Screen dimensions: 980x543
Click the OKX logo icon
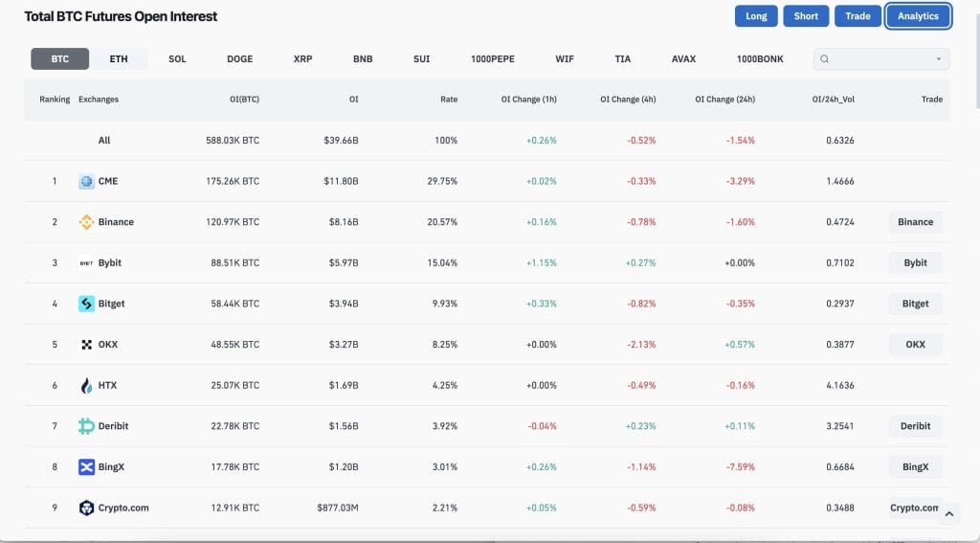[x=86, y=345]
